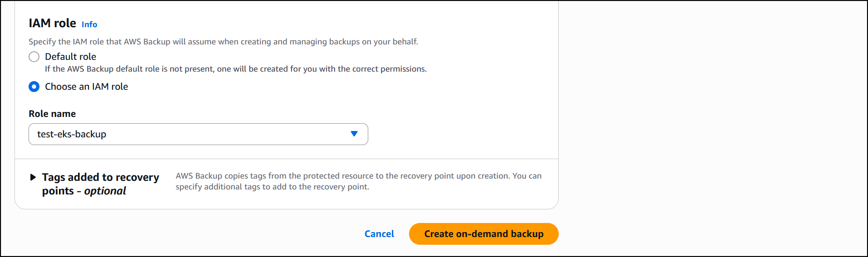The width and height of the screenshot is (868, 257).
Task: Select the Default role radio button
Action: pyautogui.click(x=34, y=57)
